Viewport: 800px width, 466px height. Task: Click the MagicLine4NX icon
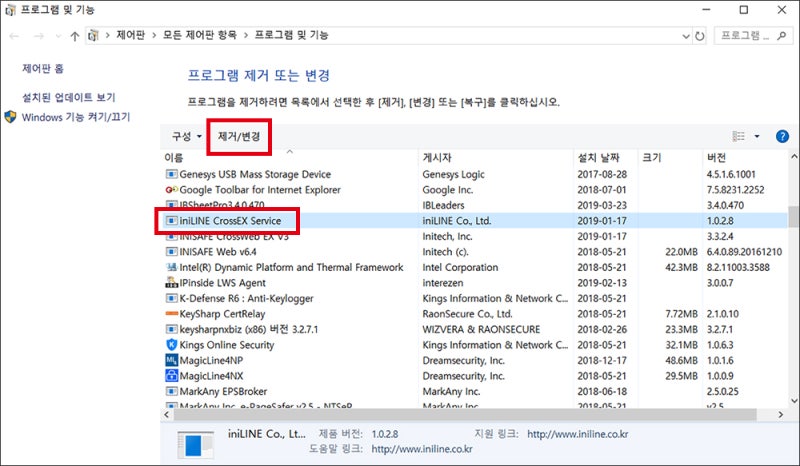pyautogui.click(x=171, y=376)
